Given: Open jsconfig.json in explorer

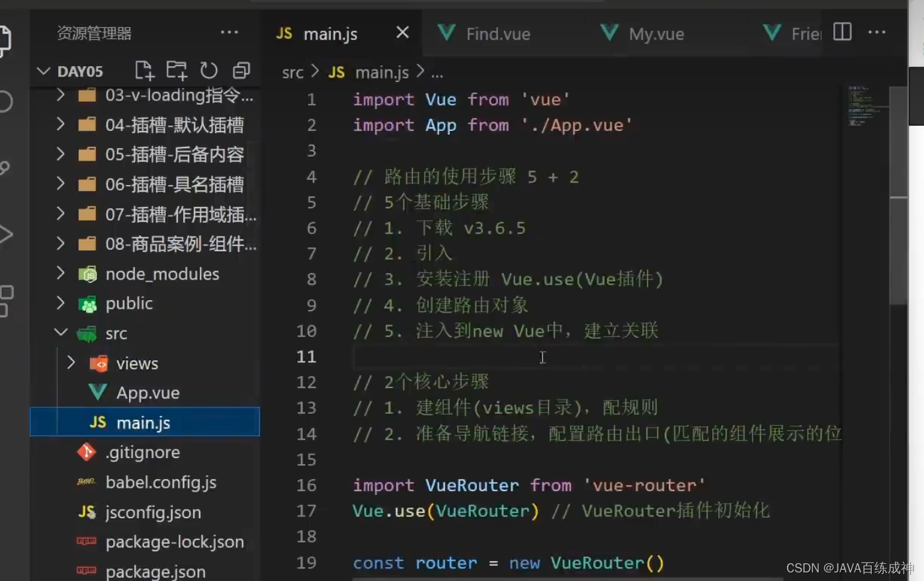Looking at the screenshot, I should click(146, 512).
